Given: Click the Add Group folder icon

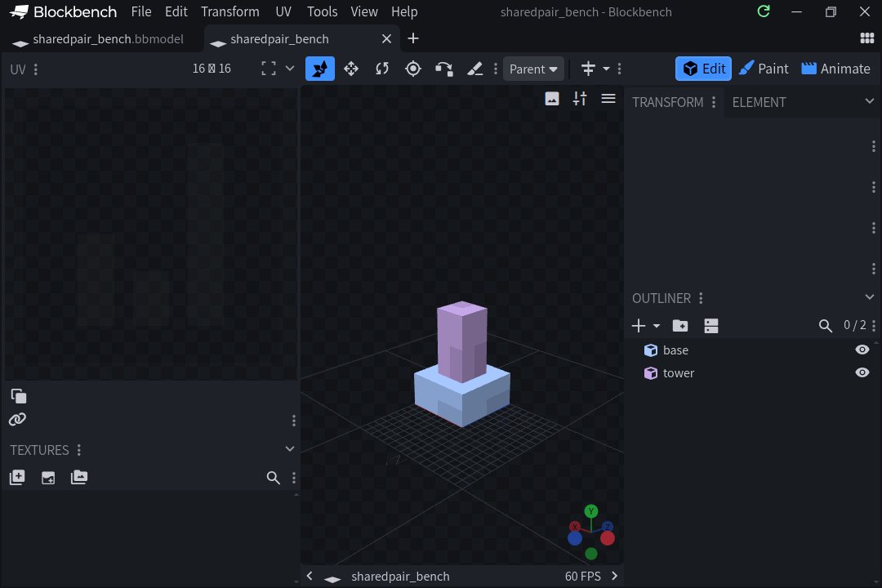Looking at the screenshot, I should pos(680,326).
